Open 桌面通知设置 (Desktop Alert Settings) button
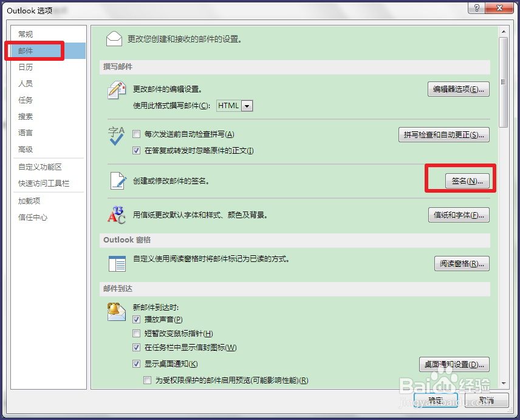This screenshot has width=520, height=420. (x=454, y=364)
